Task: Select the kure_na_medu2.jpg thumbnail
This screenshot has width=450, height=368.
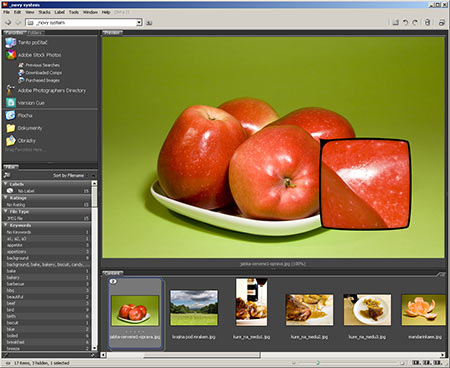Action: pyautogui.click(x=309, y=310)
